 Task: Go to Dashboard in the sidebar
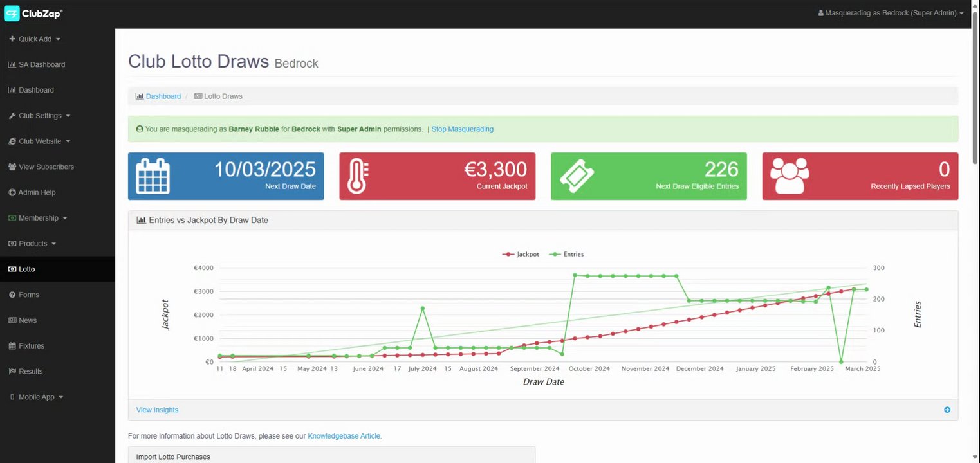coord(36,91)
